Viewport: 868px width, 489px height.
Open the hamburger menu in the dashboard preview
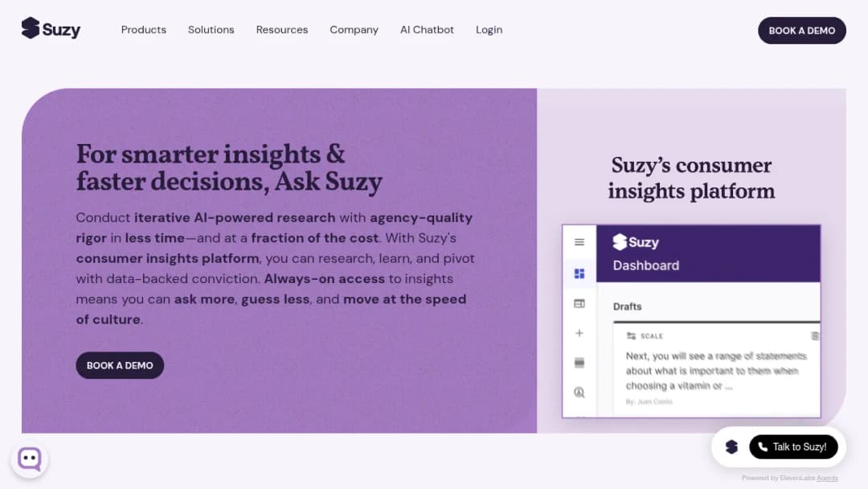(579, 242)
